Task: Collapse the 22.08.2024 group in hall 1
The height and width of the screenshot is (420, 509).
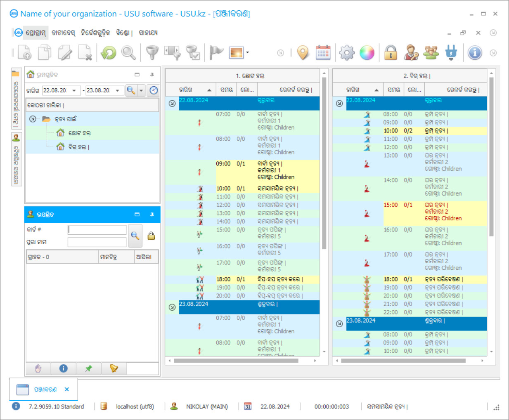Action: point(172,103)
